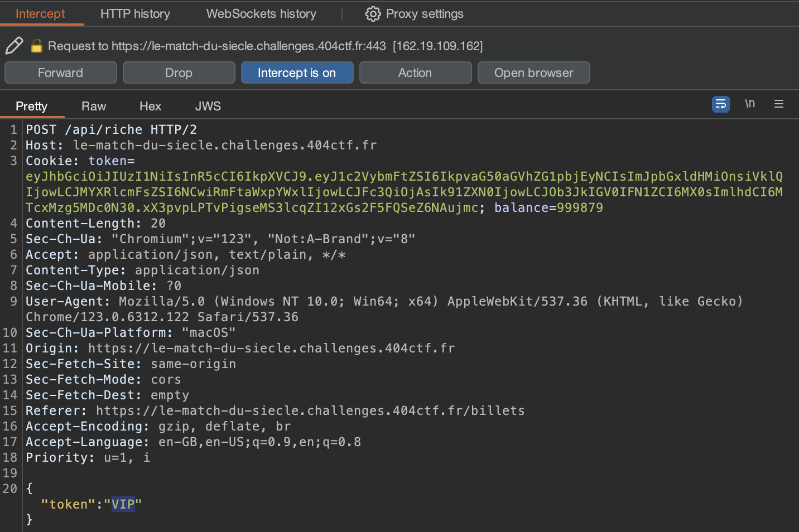Screen dimensions: 799x532
Task: Select the Intercept tab
Action: point(40,14)
